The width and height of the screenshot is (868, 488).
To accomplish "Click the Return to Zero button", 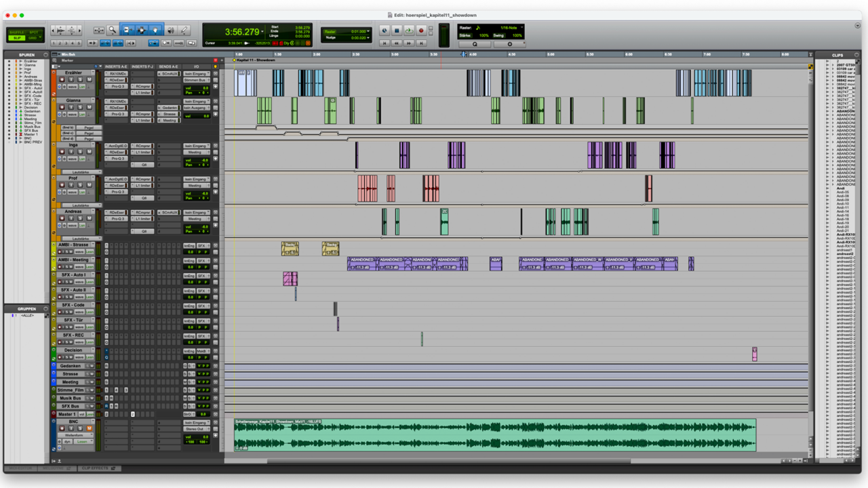I will (x=384, y=43).
